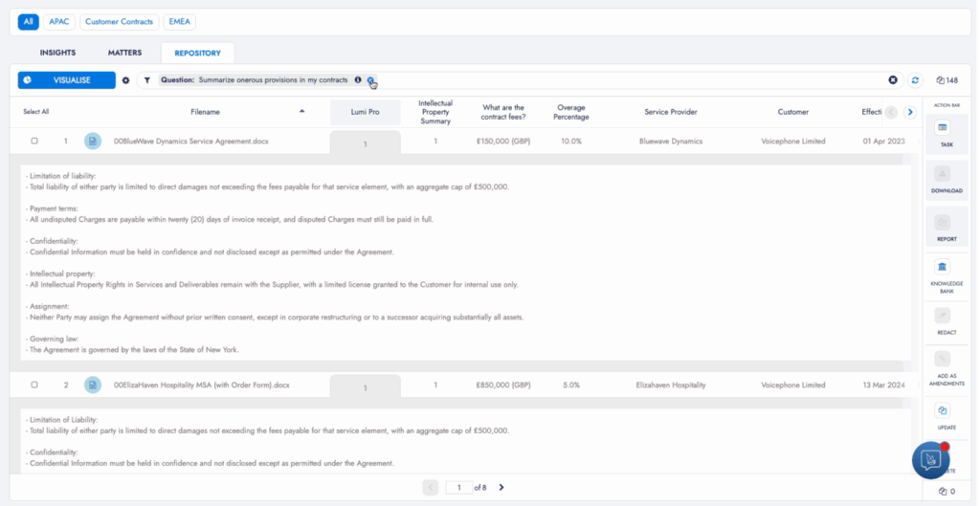Click the filter funnel icon
The width and height of the screenshot is (980, 506).
pos(147,80)
